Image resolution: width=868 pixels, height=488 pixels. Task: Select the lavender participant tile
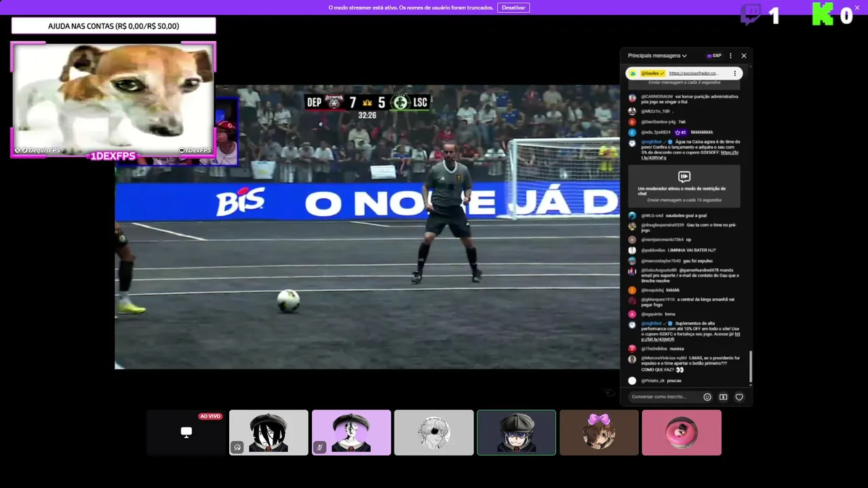pos(351,432)
